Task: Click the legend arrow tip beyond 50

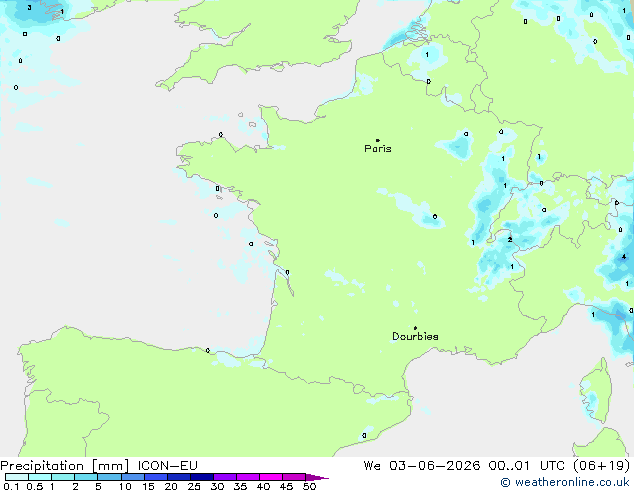Action: point(318,477)
